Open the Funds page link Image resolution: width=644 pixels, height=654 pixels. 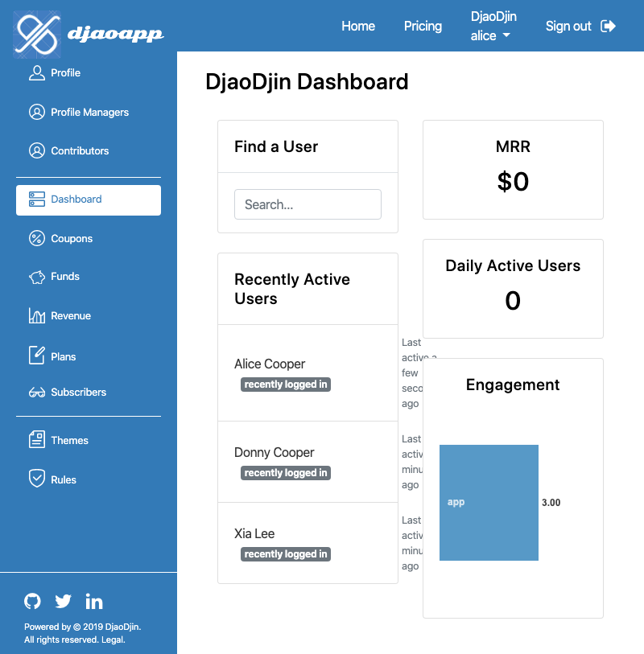(89, 276)
